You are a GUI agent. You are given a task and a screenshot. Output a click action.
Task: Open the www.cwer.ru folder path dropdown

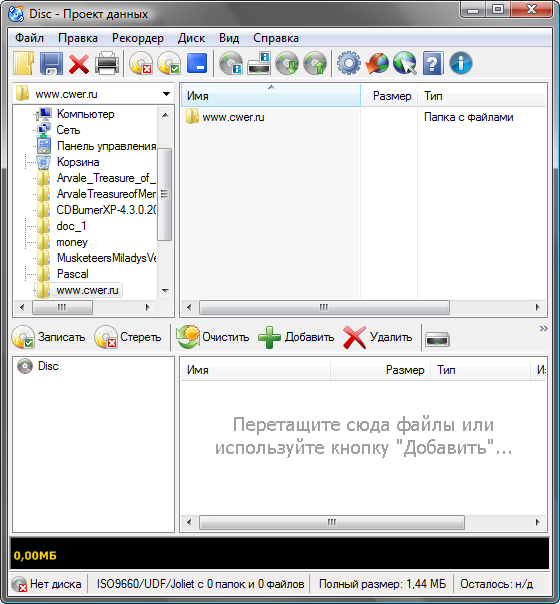166,94
